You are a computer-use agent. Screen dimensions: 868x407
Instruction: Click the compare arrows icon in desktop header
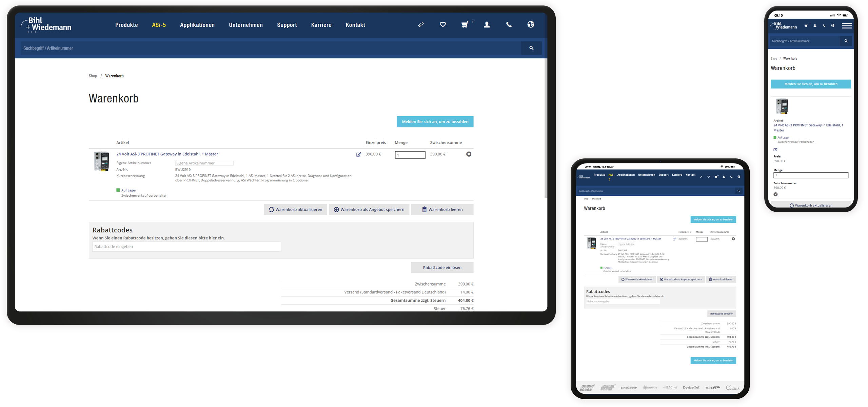click(x=421, y=25)
